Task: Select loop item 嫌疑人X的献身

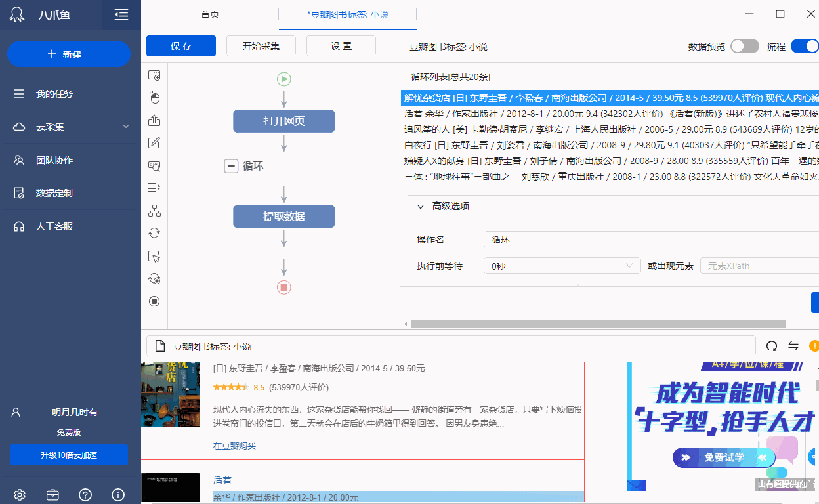Action: [x=610, y=161]
